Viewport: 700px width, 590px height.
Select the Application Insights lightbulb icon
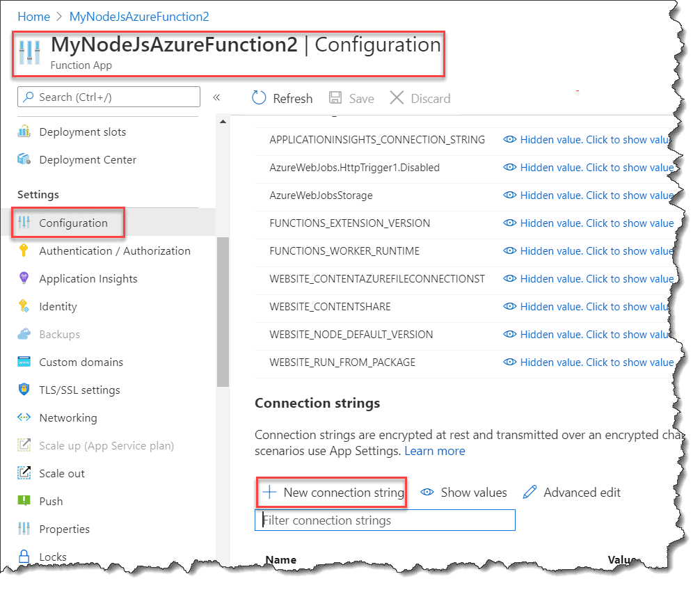(23, 278)
